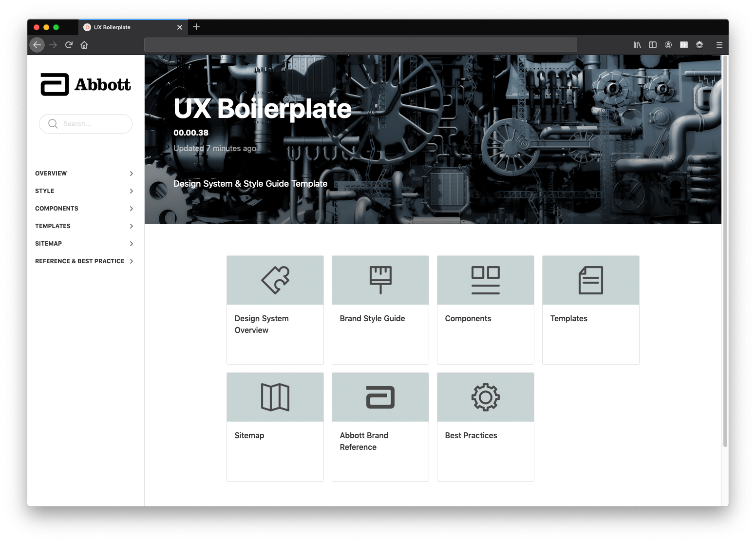Open the Firefox library icon
Screen dimensions: 756x542
(637, 45)
